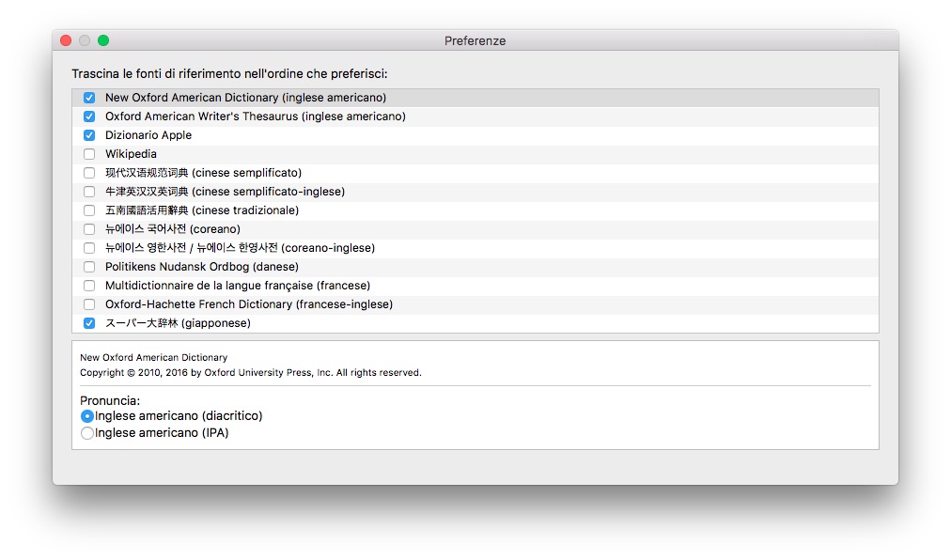Screen dimensions: 951x560
Task: Click the 牛津英汉汉英词典 row label
Action: coord(225,192)
